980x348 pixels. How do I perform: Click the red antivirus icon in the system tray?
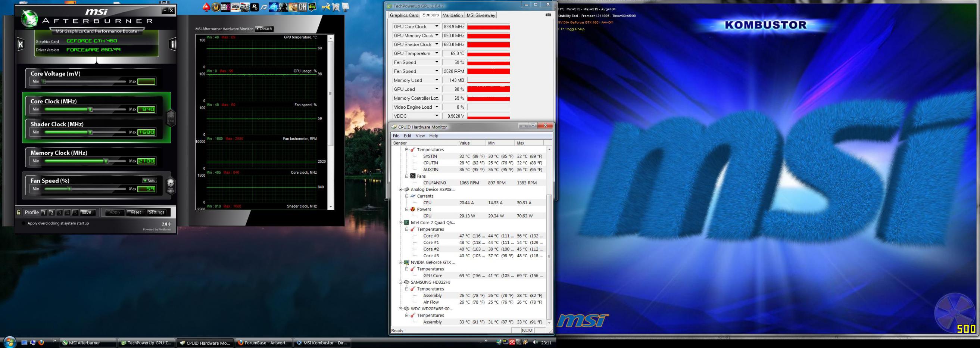(x=512, y=342)
